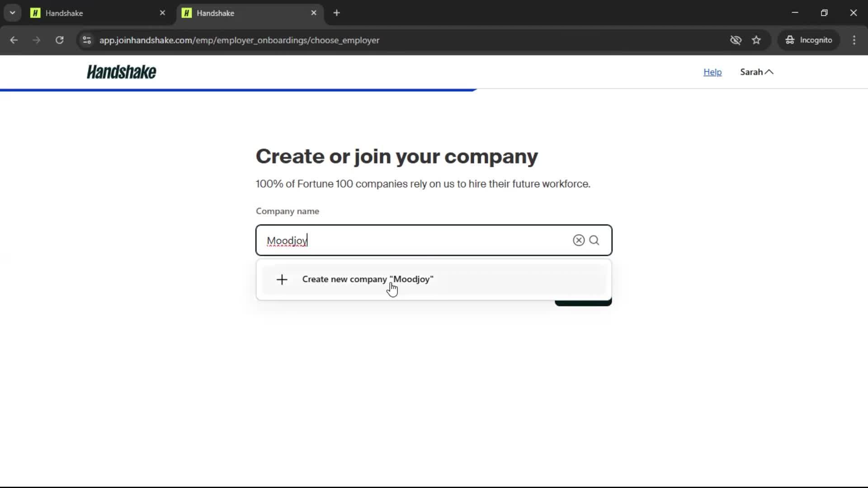Viewport: 868px width, 488px height.
Task: Select Create new company "Moodjoy" option
Action: pyautogui.click(x=434, y=280)
